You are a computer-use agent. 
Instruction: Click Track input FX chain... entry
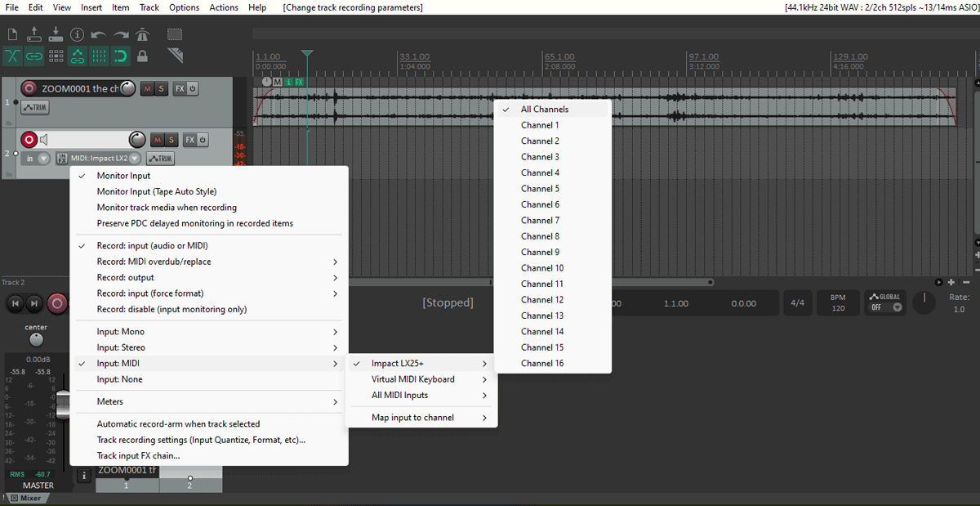(x=138, y=455)
